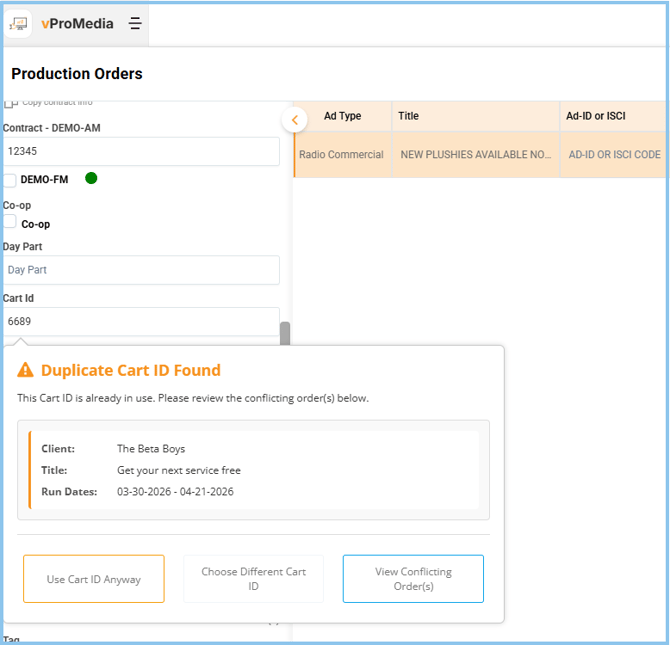The image size is (670, 645).
Task: Enable the DEMO-FM checkbox
Action: pyautogui.click(x=10, y=180)
